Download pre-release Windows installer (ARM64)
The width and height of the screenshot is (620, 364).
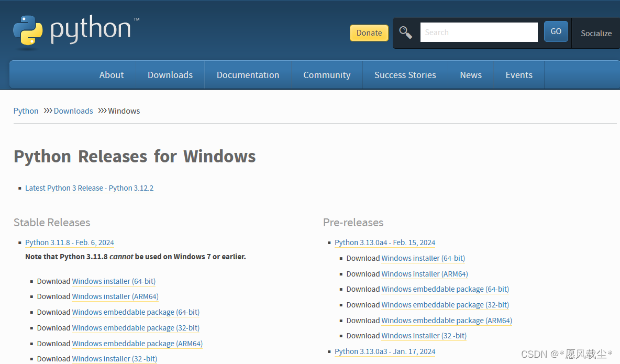click(425, 274)
